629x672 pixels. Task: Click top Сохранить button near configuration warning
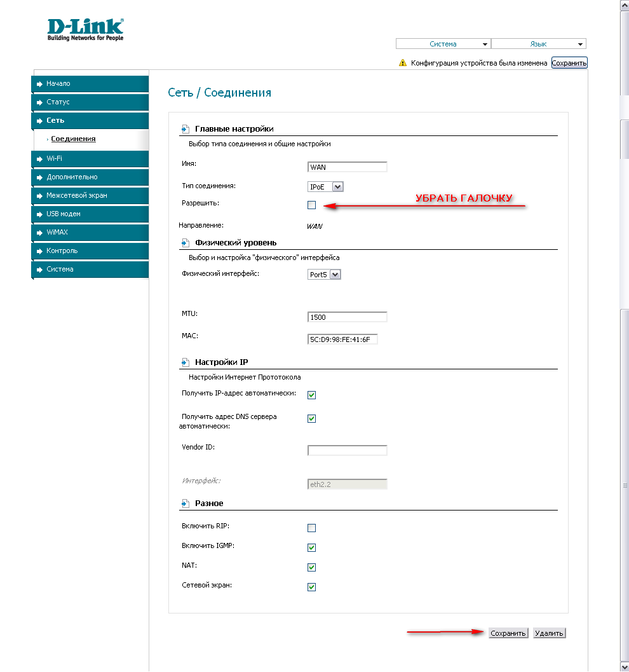click(569, 63)
